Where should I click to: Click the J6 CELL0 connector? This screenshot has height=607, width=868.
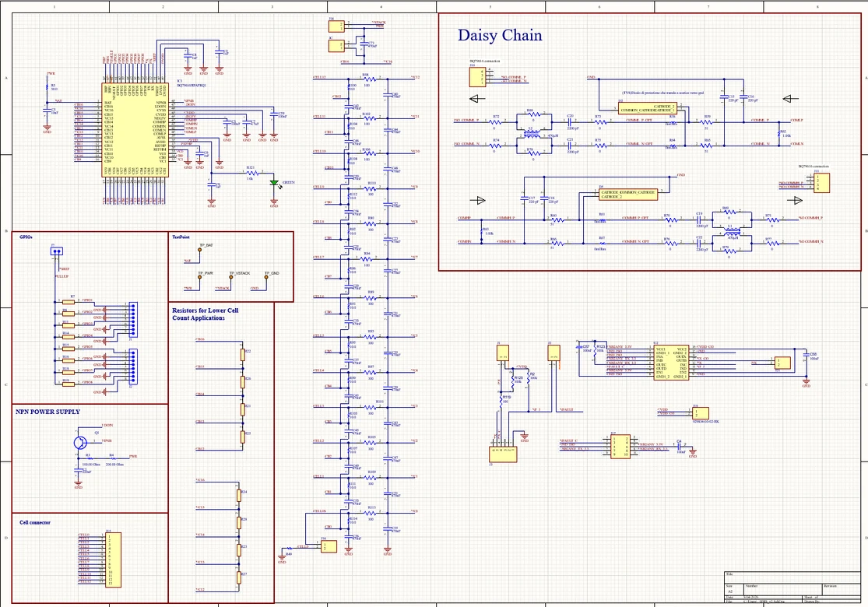[x=329, y=546]
